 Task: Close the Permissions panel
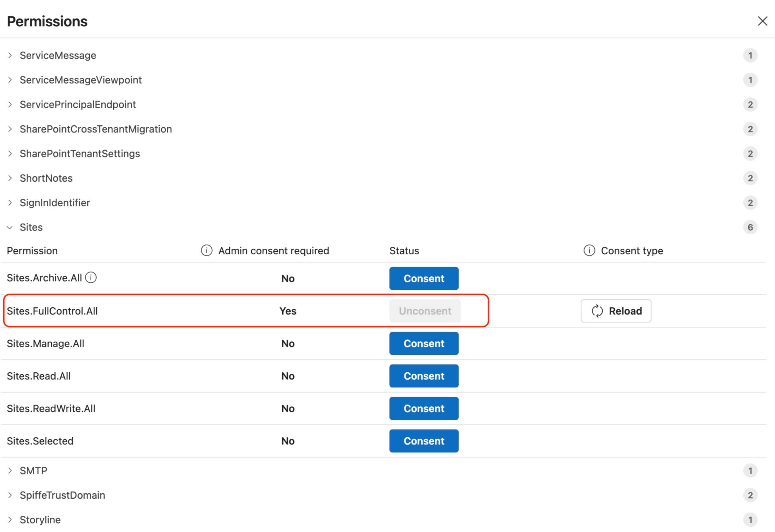[x=762, y=21]
